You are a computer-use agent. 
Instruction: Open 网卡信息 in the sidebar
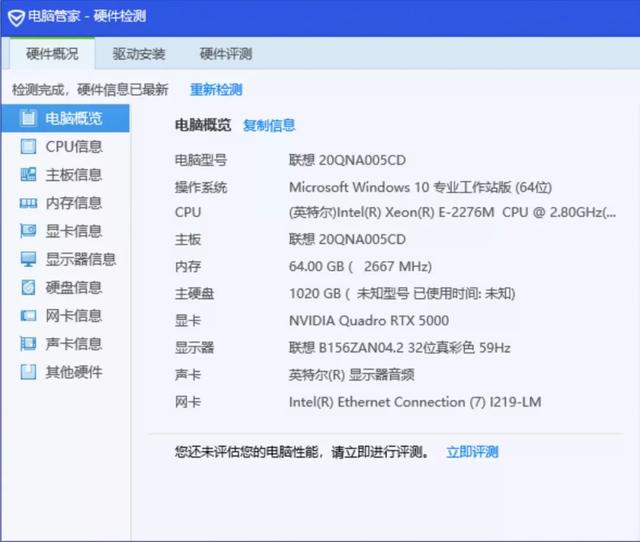point(65,315)
